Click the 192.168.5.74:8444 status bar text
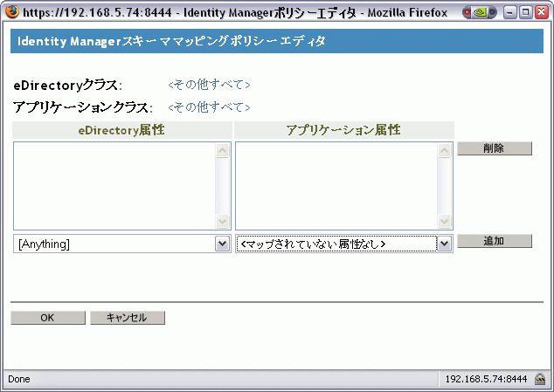The width and height of the screenshot is (554, 392). (486, 379)
